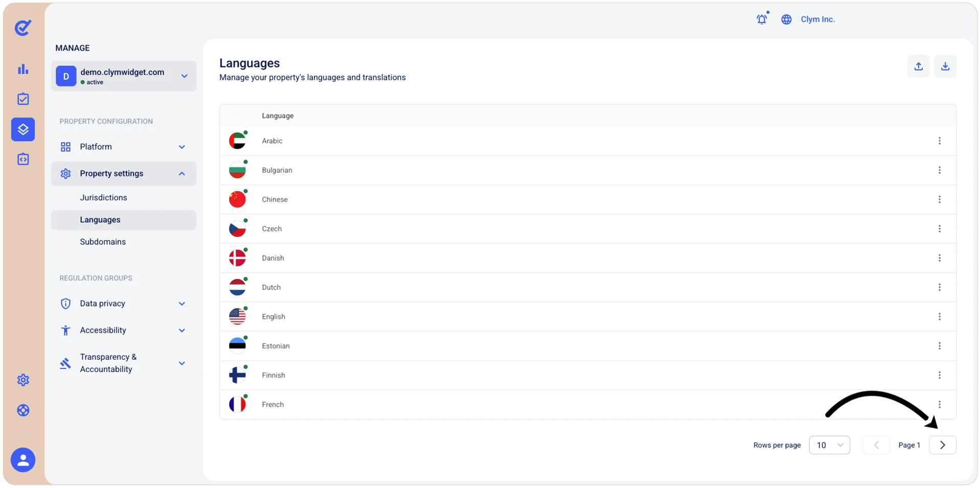The height and width of the screenshot is (488, 980).
Task: Click the UAE flag for Arabic
Action: tap(237, 141)
